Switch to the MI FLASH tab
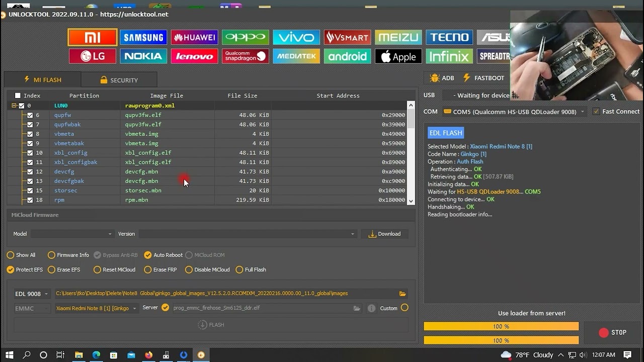644x362 pixels. click(x=42, y=80)
